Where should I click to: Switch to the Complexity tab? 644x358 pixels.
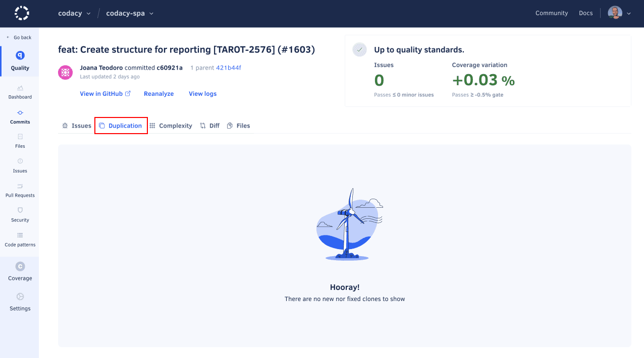[171, 125]
